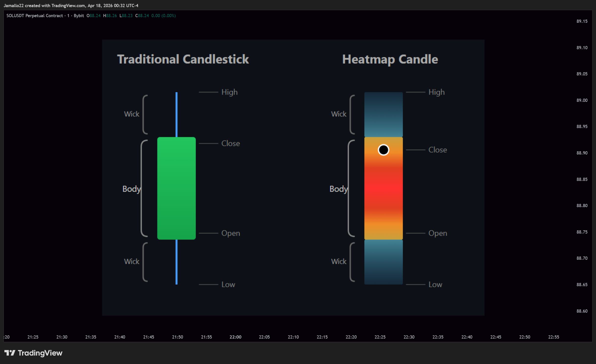
Task: Click price 88.80 on the price axis
Action: (582, 206)
